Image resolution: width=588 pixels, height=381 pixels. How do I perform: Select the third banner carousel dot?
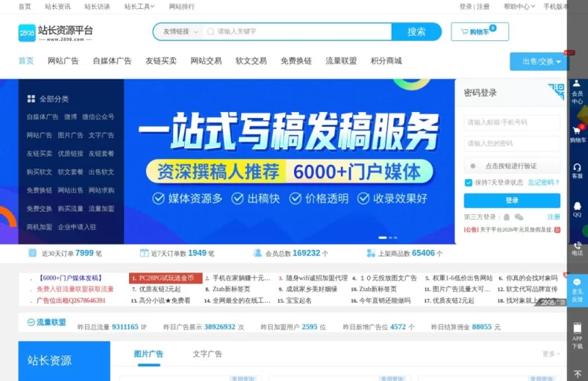coord(396,237)
